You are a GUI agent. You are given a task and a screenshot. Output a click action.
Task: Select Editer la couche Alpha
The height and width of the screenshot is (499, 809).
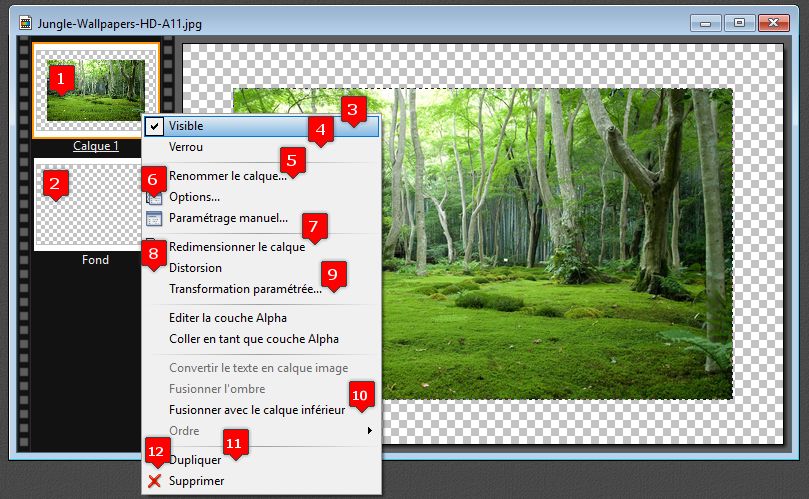click(227, 318)
